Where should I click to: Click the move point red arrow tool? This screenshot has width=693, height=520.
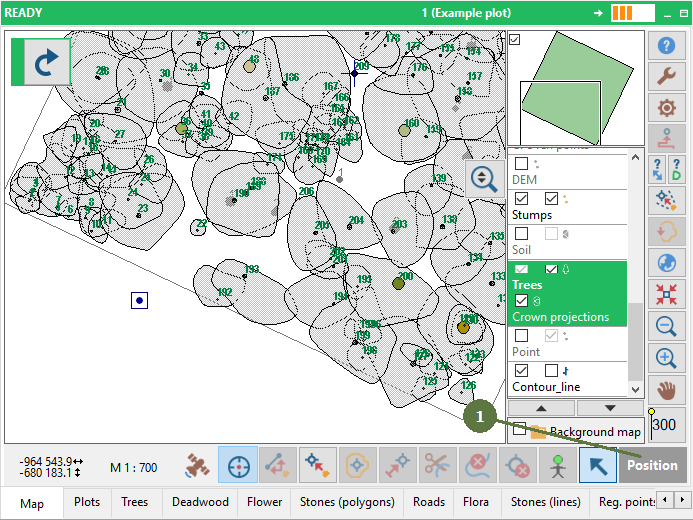pyautogui.click(x=398, y=465)
